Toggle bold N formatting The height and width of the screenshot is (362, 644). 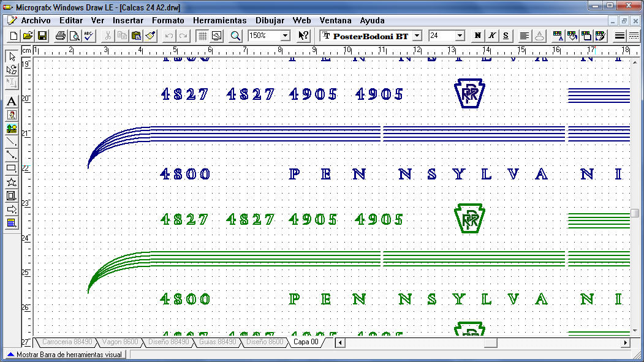478,36
